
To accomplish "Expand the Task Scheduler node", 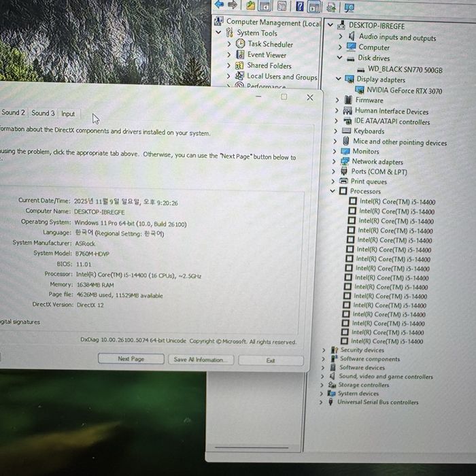I will coord(229,44).
